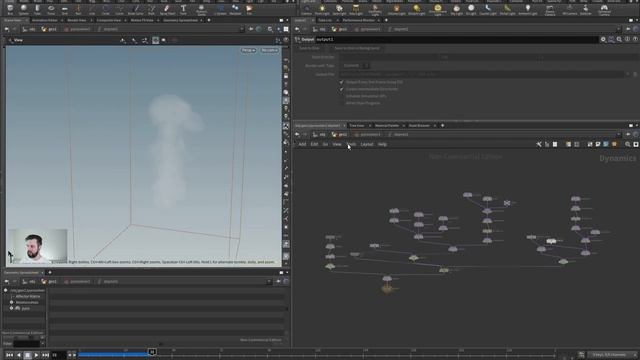Expand parameter pane path dropdown arrow

tap(618, 29)
